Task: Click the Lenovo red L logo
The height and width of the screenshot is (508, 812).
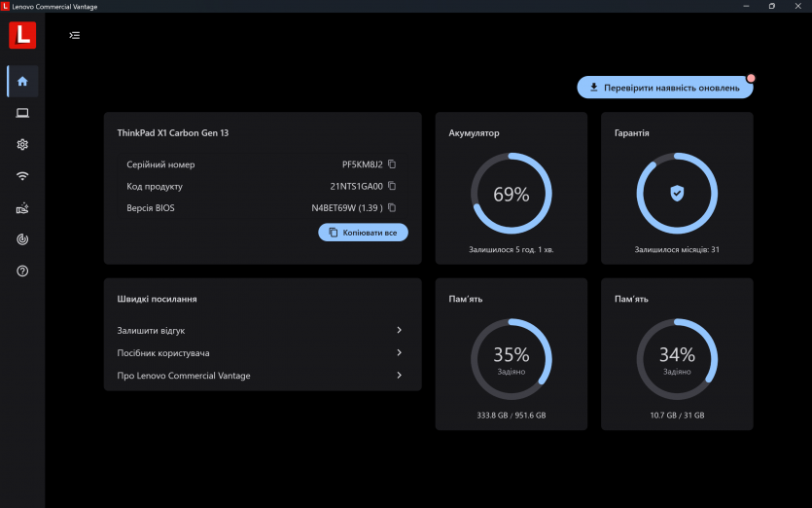Action: point(22,35)
